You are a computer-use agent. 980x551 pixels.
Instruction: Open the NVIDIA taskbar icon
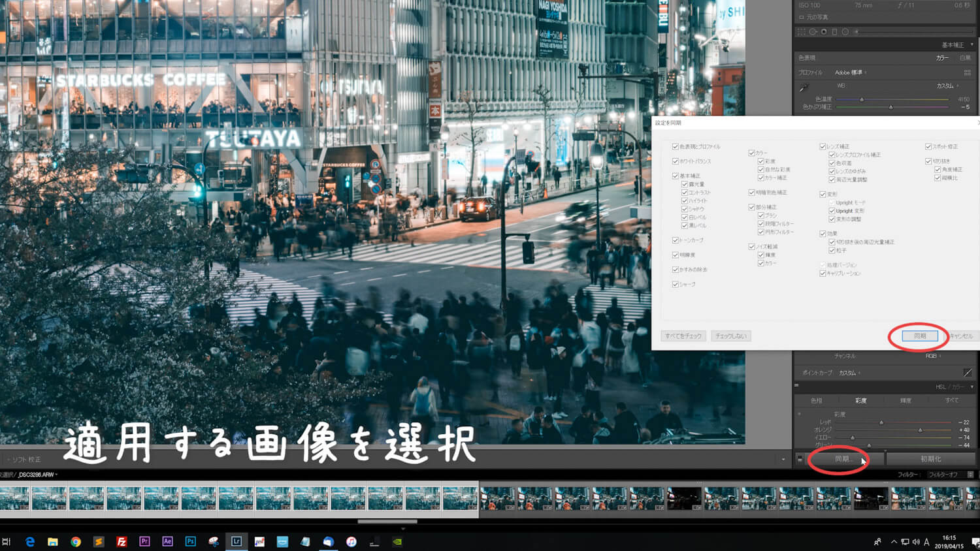click(397, 542)
